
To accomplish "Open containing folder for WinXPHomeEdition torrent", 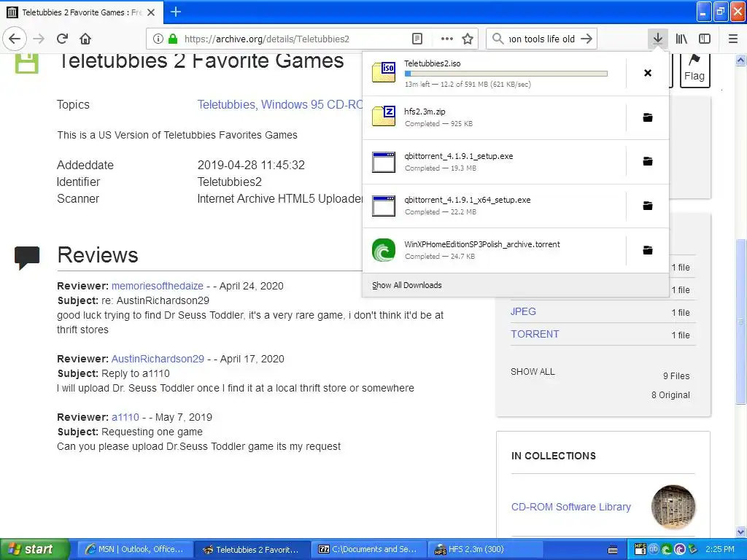I will pos(648,250).
